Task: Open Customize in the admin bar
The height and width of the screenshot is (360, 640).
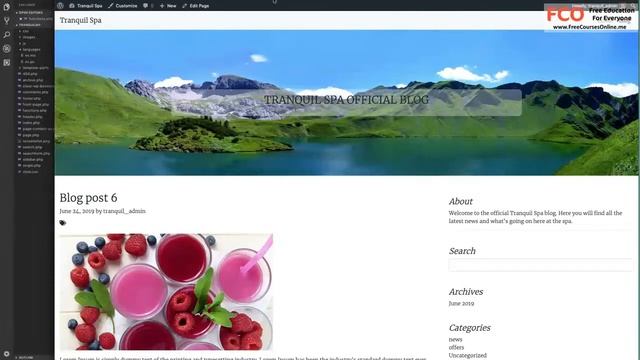Action: tap(123, 6)
